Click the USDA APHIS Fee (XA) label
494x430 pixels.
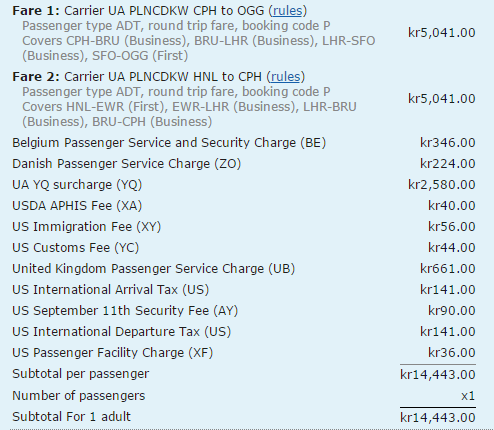click(x=77, y=206)
